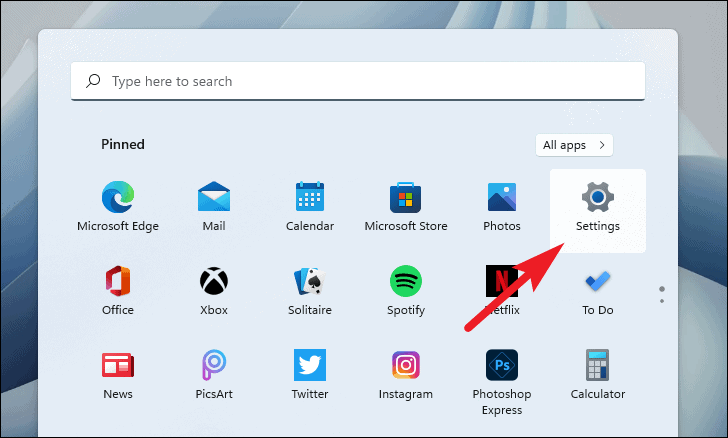Open Photoshop Express
This screenshot has height=438, width=728.
502,382
